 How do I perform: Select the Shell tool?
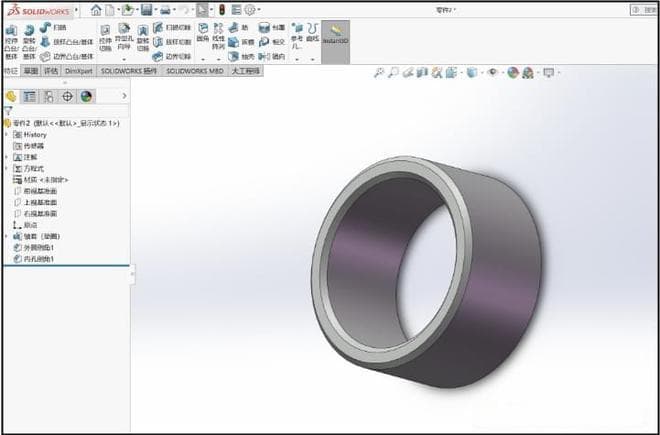241,56
